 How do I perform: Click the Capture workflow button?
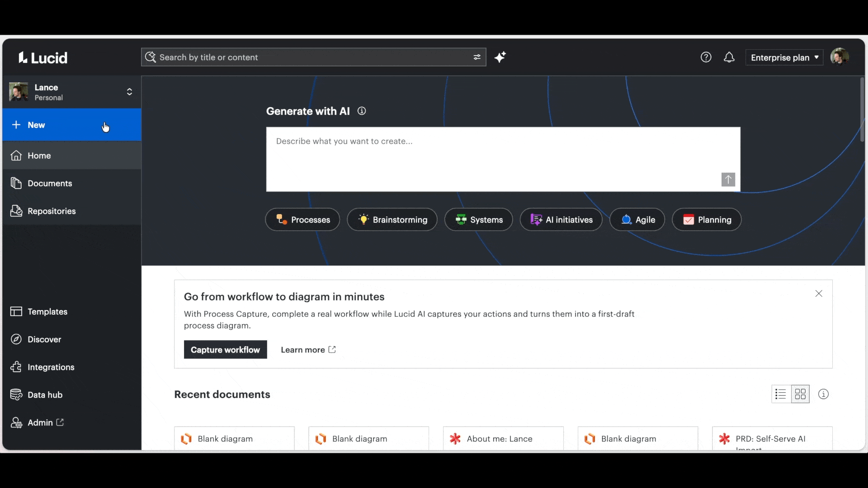click(x=225, y=350)
